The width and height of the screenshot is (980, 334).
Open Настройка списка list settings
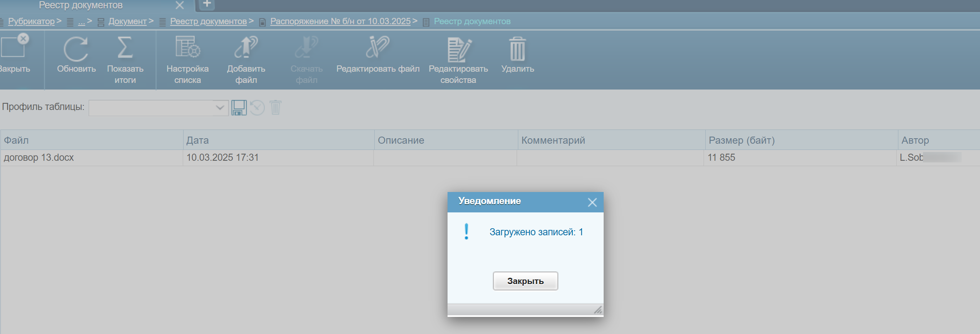click(x=187, y=47)
